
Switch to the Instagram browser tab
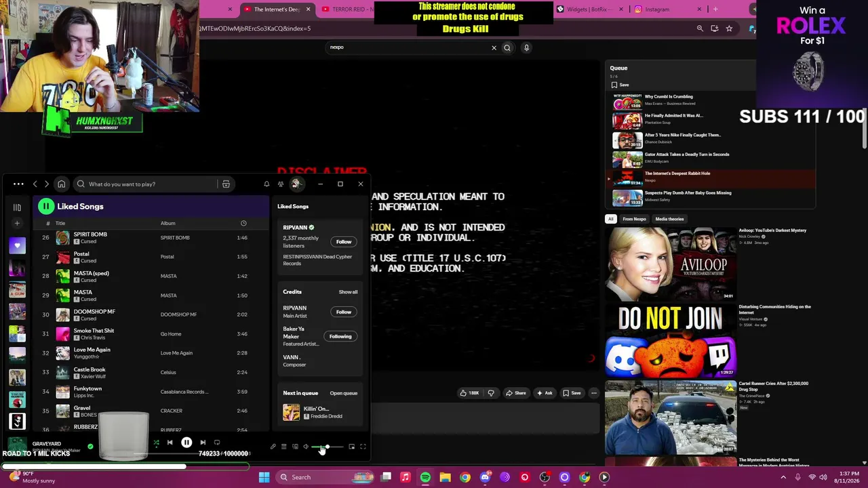pos(667,9)
